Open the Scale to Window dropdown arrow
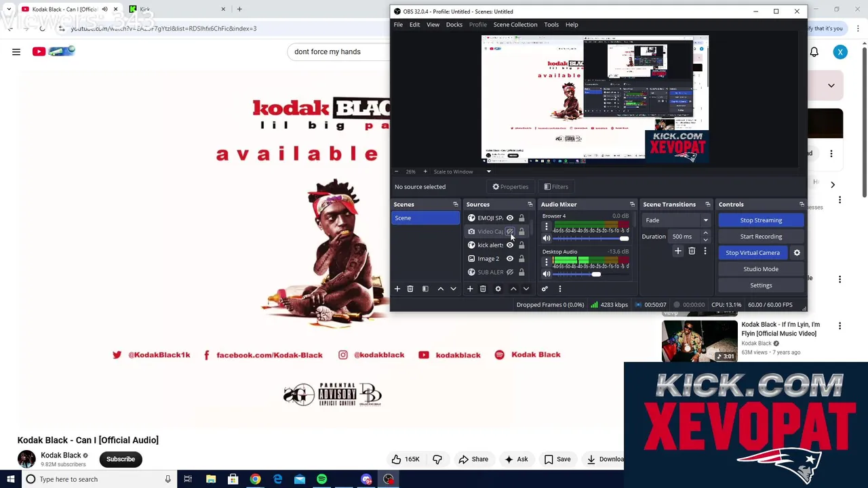The image size is (868, 488). [x=488, y=171]
